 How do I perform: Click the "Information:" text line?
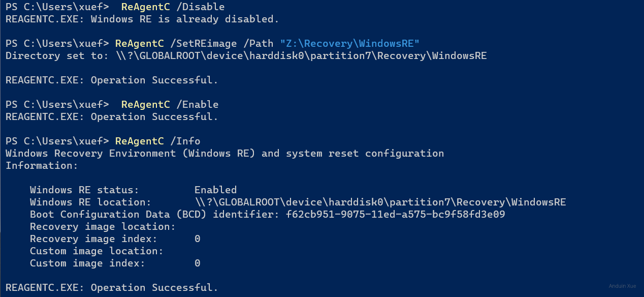42,166
